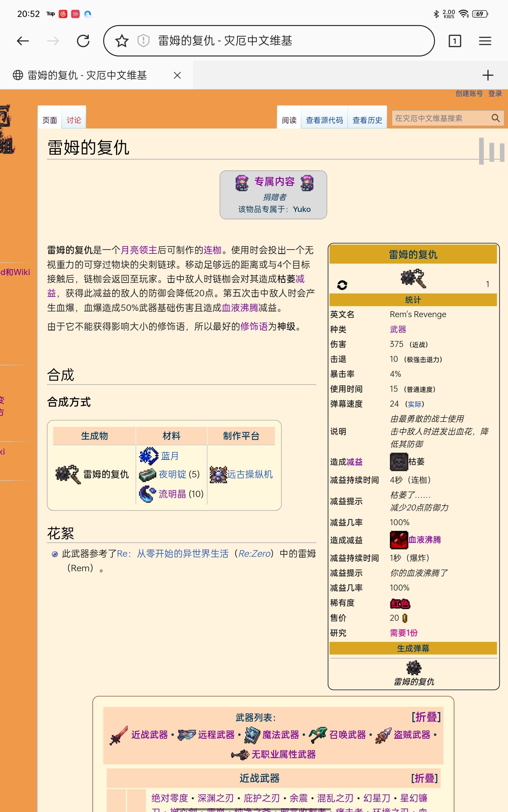
Task: Open the 修饰语 link
Action: click(254, 326)
